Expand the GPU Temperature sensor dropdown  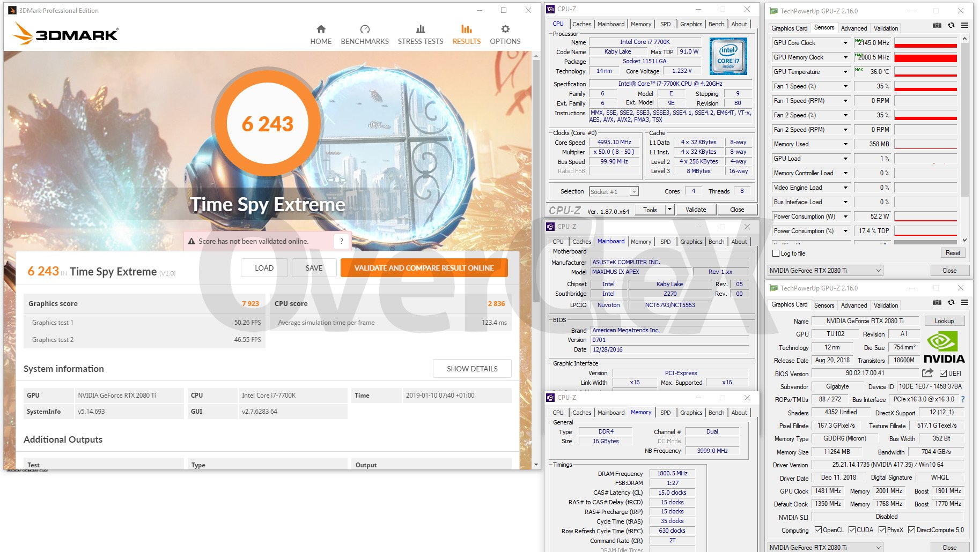(846, 72)
